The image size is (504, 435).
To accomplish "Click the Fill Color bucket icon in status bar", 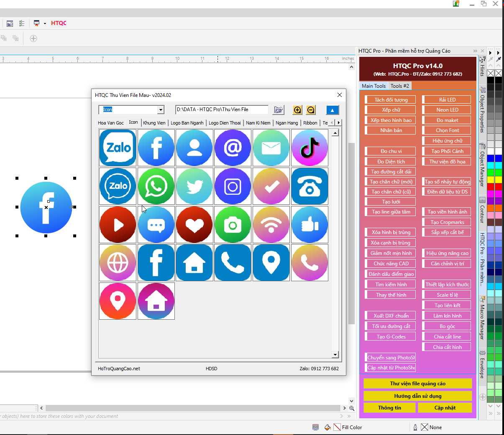I will coord(327,427).
